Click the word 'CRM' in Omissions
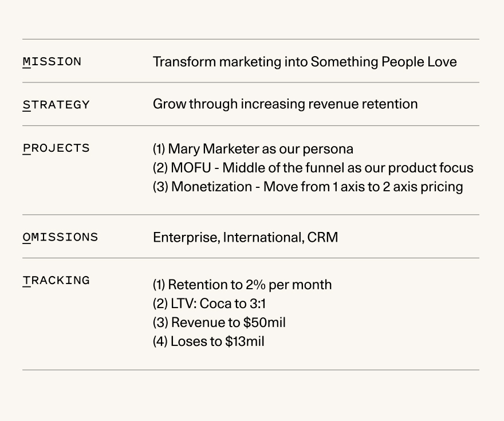The width and height of the screenshot is (504, 421). (x=322, y=238)
